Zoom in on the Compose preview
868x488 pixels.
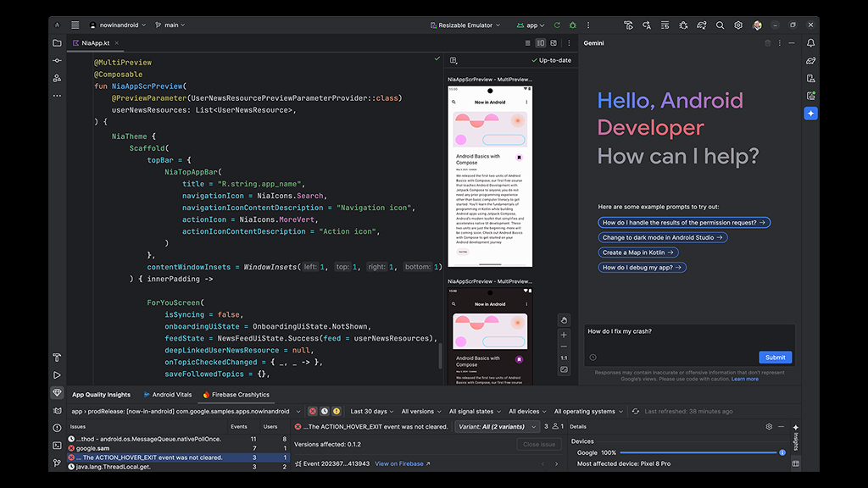tap(564, 335)
